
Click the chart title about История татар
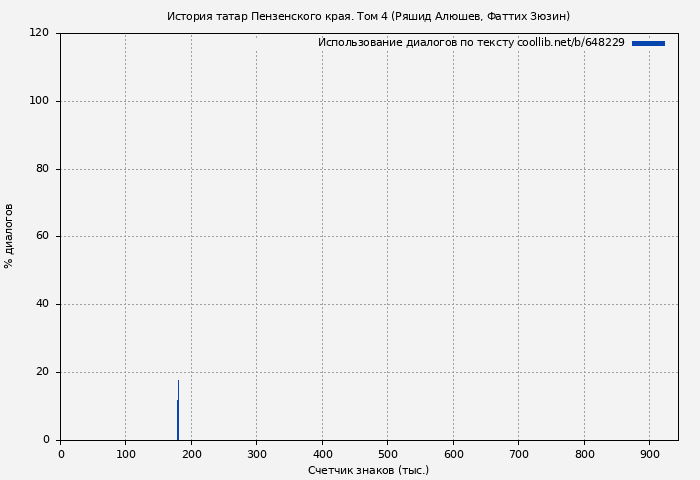pyautogui.click(x=368, y=16)
